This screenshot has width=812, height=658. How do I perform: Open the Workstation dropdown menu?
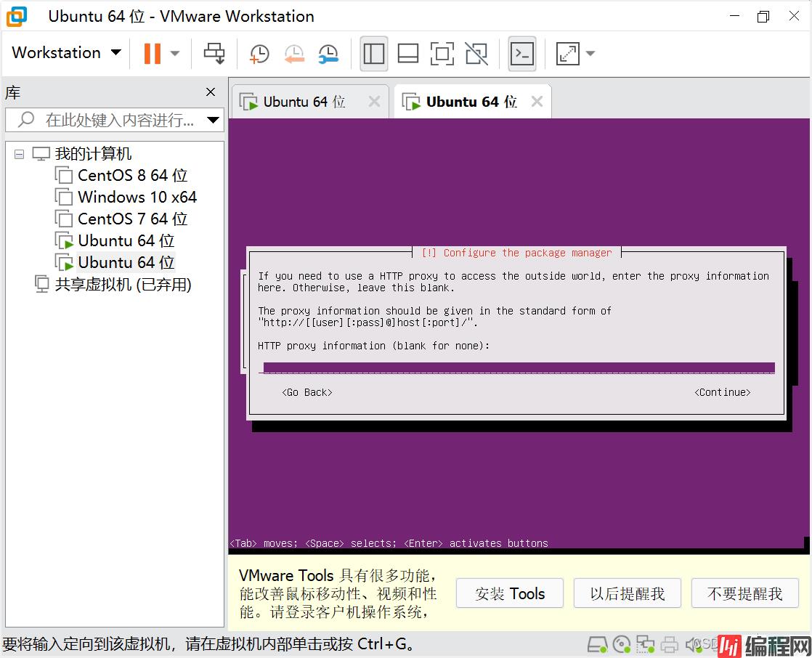[x=65, y=53]
